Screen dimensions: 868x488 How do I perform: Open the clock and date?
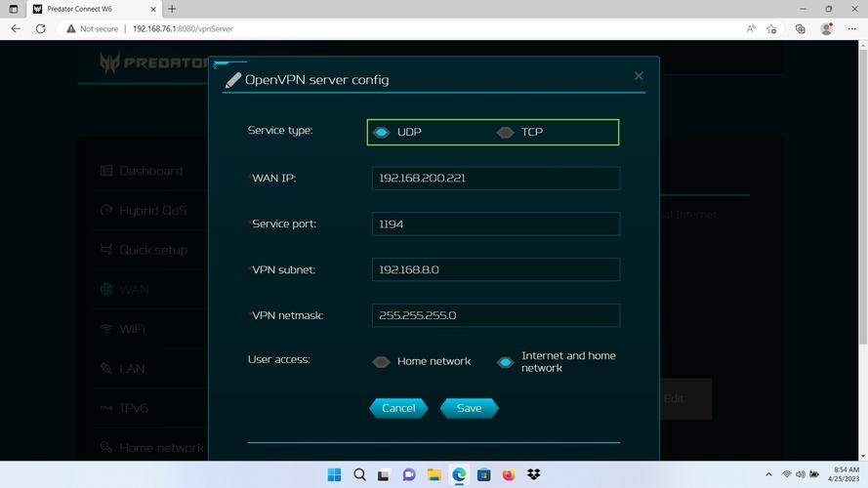point(844,474)
